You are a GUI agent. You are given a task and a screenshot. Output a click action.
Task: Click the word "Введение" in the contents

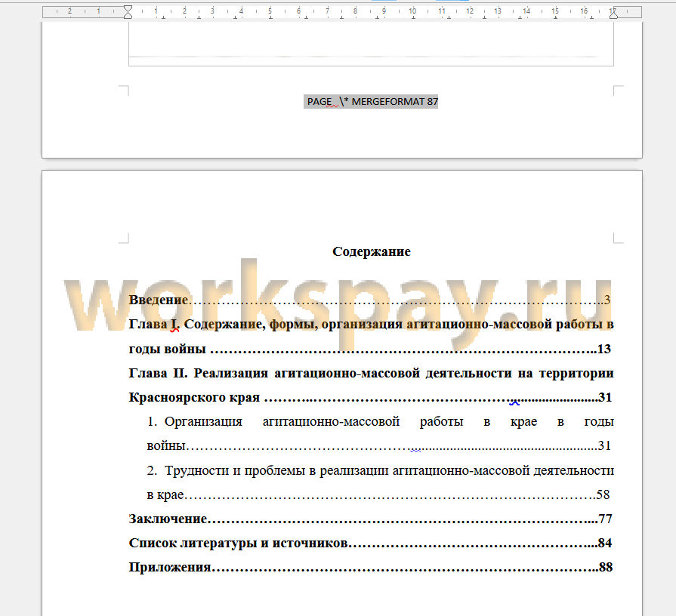tap(158, 300)
